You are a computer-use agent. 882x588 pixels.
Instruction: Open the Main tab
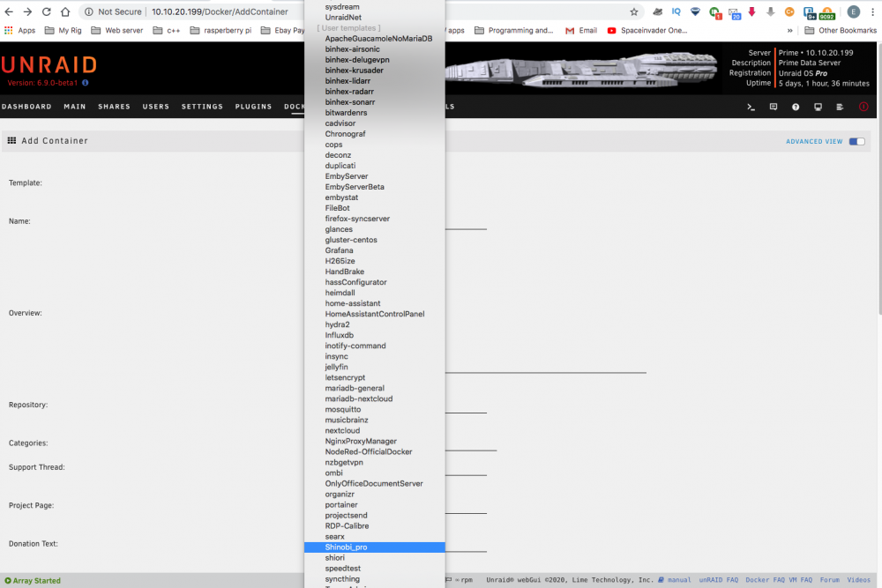(75, 107)
